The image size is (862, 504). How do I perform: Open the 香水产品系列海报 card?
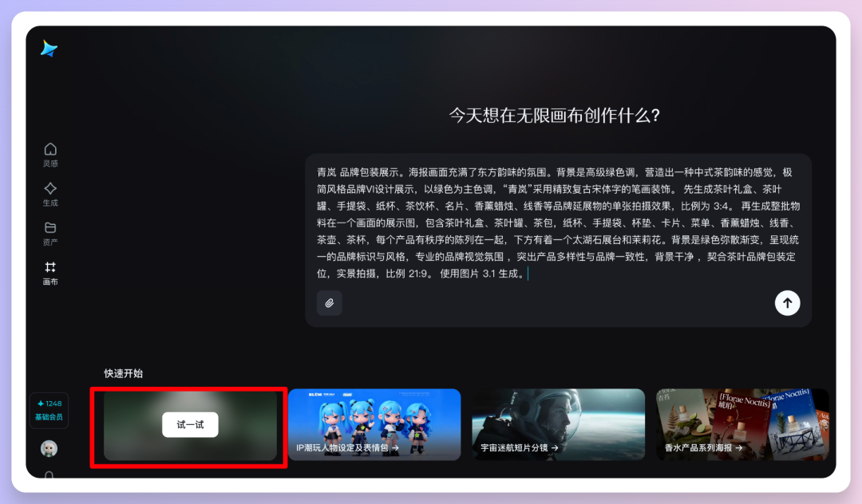(742, 424)
